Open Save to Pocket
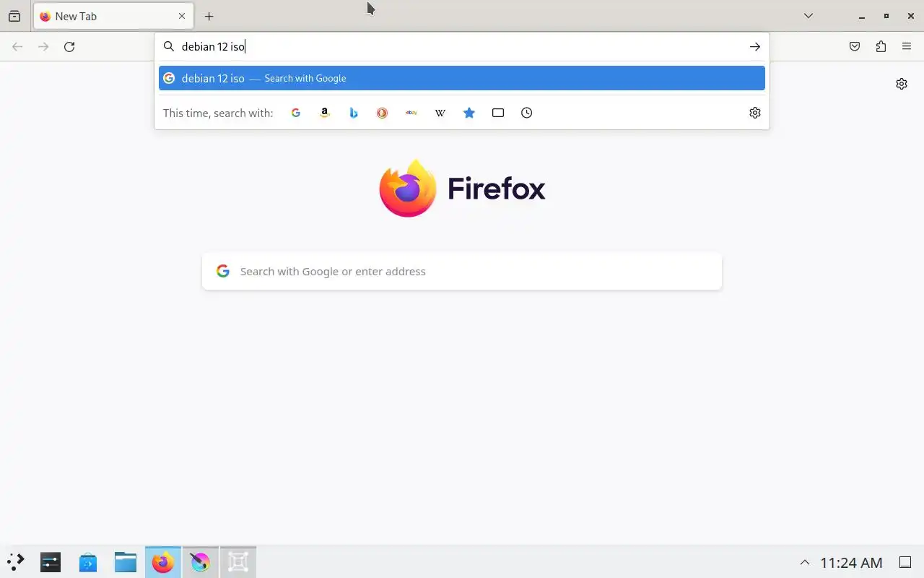This screenshot has width=924, height=578. coord(855,47)
